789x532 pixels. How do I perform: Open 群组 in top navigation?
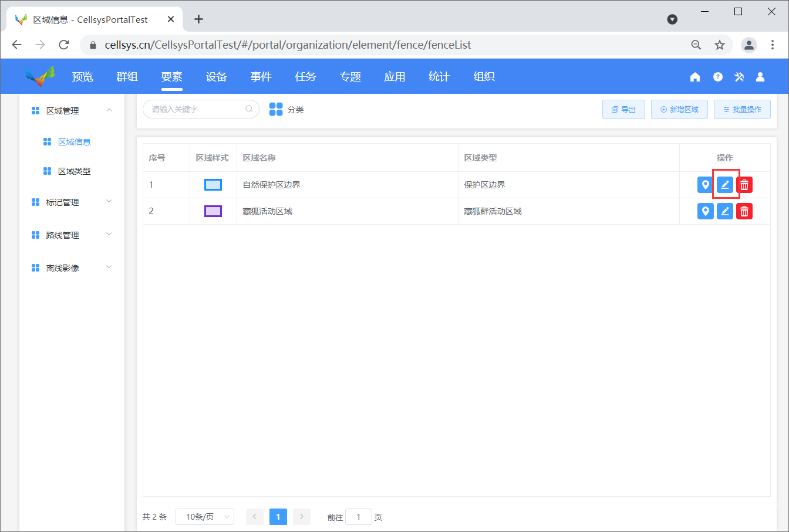point(127,77)
